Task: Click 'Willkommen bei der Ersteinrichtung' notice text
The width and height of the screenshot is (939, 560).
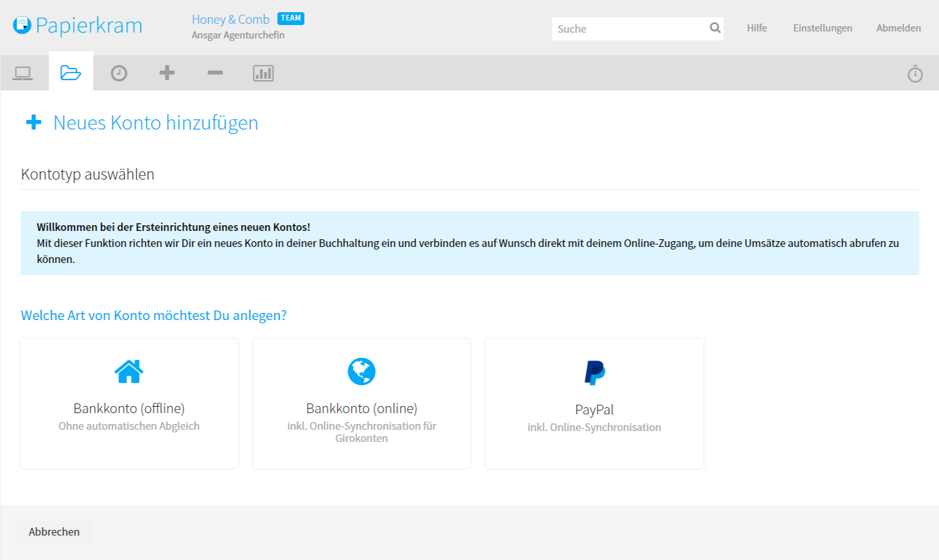Action: pyautogui.click(x=173, y=227)
